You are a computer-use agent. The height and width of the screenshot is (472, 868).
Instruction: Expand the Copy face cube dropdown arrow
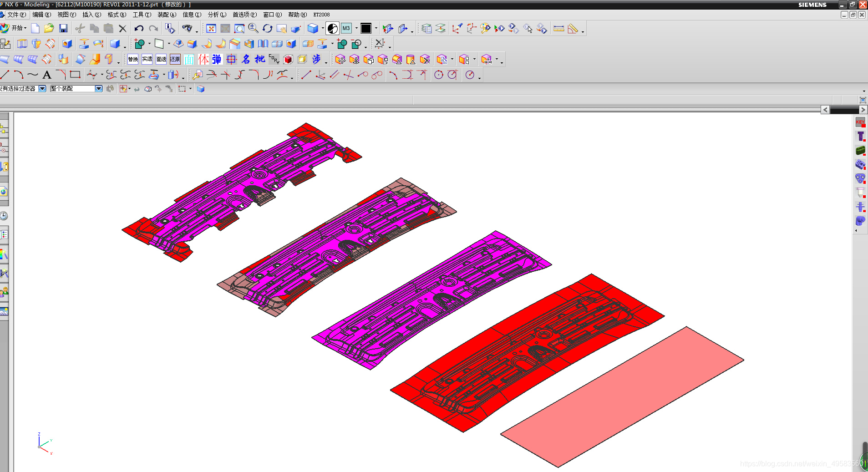pyautogui.click(x=452, y=59)
